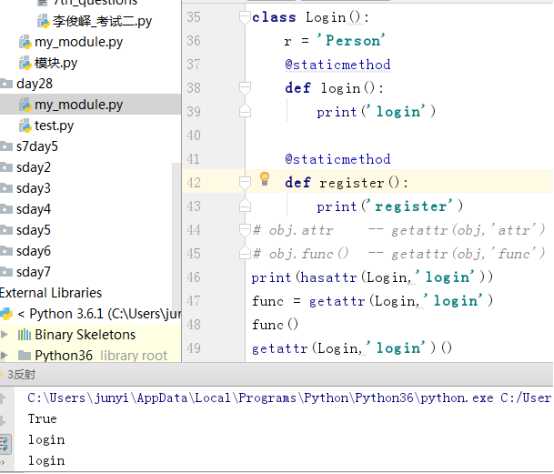Click the day28 folder icon
Viewport: 554px width, 474px height.
coord(6,84)
